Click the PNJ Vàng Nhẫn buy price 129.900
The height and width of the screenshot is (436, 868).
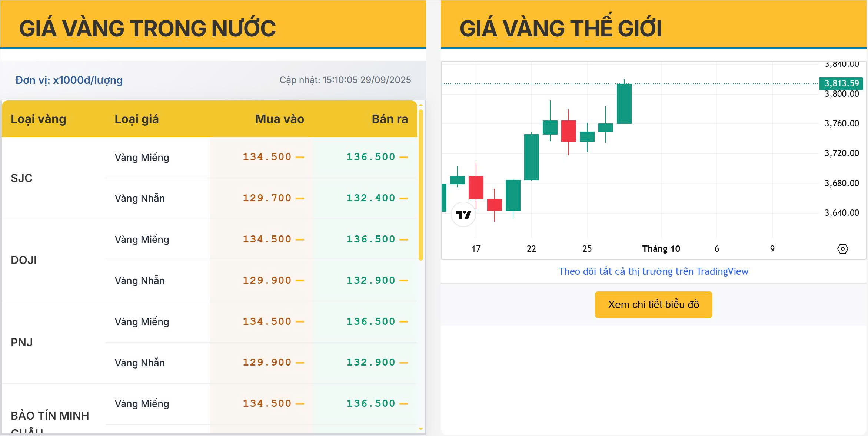click(267, 363)
